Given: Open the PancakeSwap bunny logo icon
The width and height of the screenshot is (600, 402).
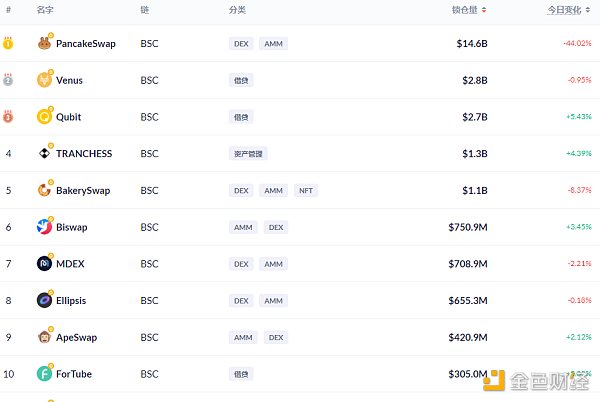Looking at the screenshot, I should [x=44, y=43].
